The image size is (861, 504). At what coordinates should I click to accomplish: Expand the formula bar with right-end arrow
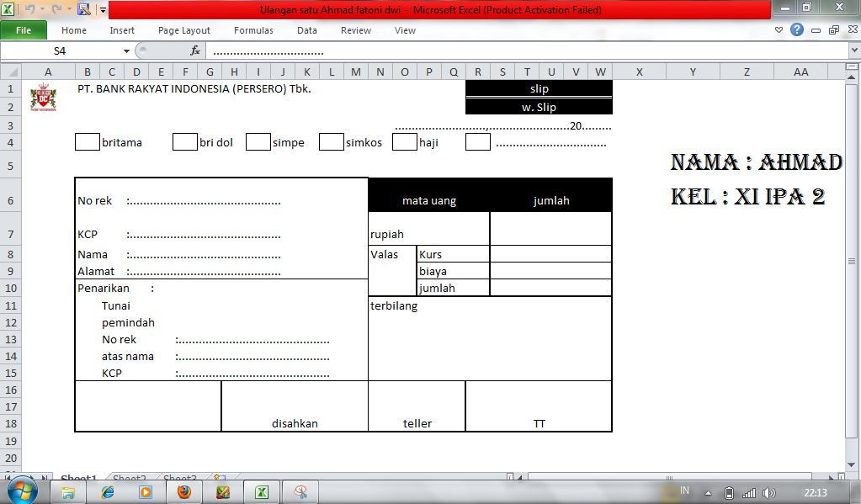(x=854, y=50)
